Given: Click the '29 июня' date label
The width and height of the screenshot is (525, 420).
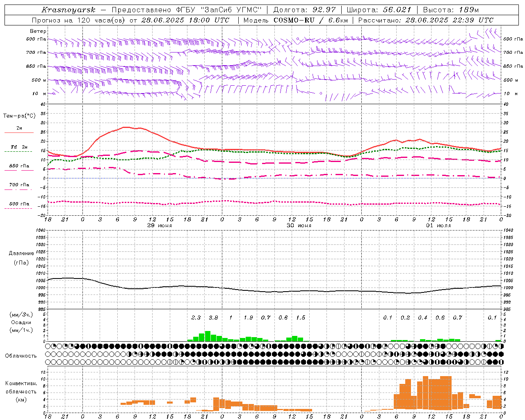Looking at the screenshot, I should (x=160, y=226).
